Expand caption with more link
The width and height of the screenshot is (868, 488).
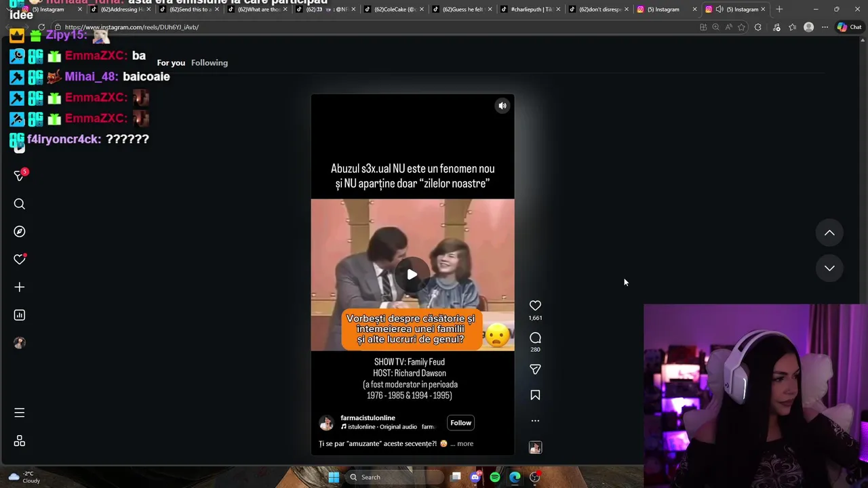465,444
